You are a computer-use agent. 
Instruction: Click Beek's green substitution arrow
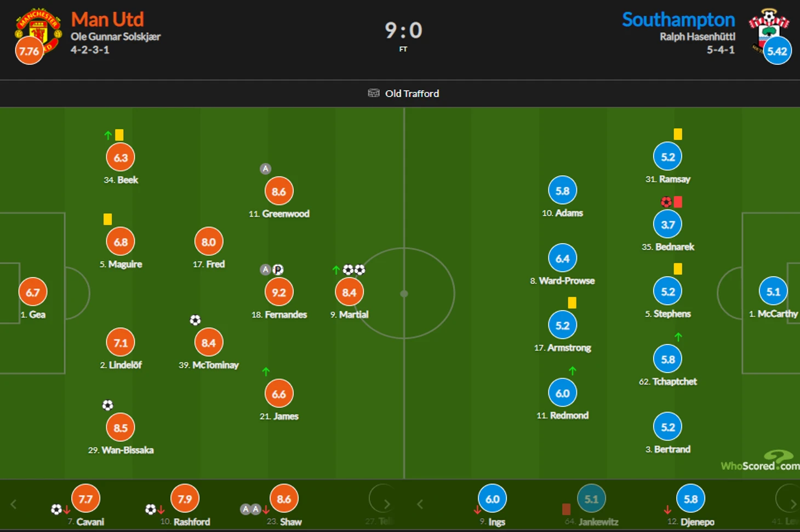(108, 135)
